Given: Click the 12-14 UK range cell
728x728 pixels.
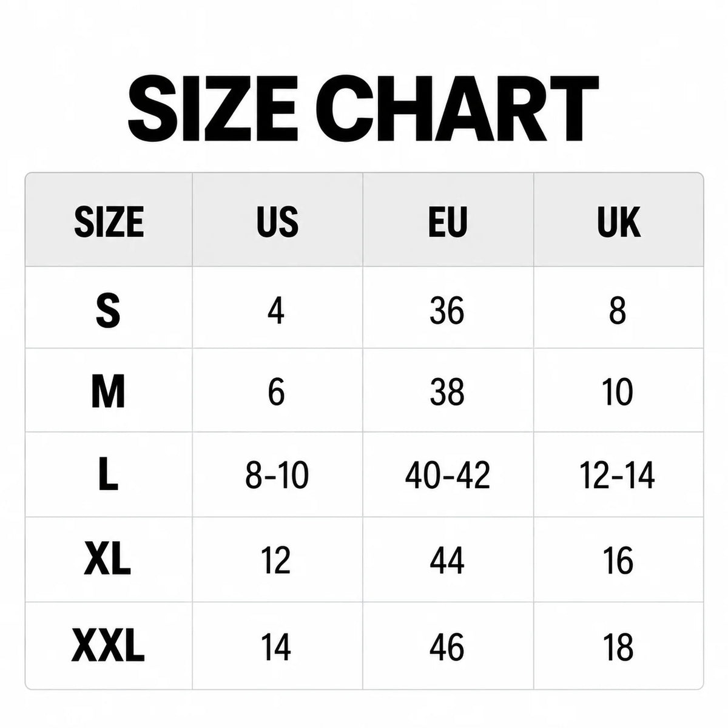Looking at the screenshot, I should click(618, 475).
